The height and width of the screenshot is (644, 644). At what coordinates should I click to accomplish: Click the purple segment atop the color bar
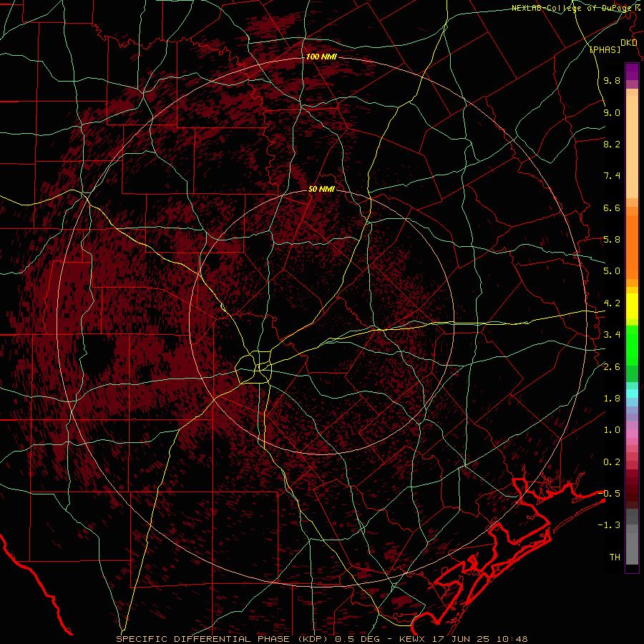[632, 72]
